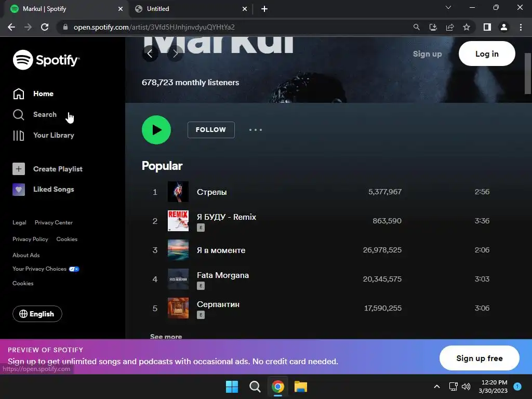The width and height of the screenshot is (532, 399).
Task: Open the Chrome profile icon
Action: (x=504, y=27)
